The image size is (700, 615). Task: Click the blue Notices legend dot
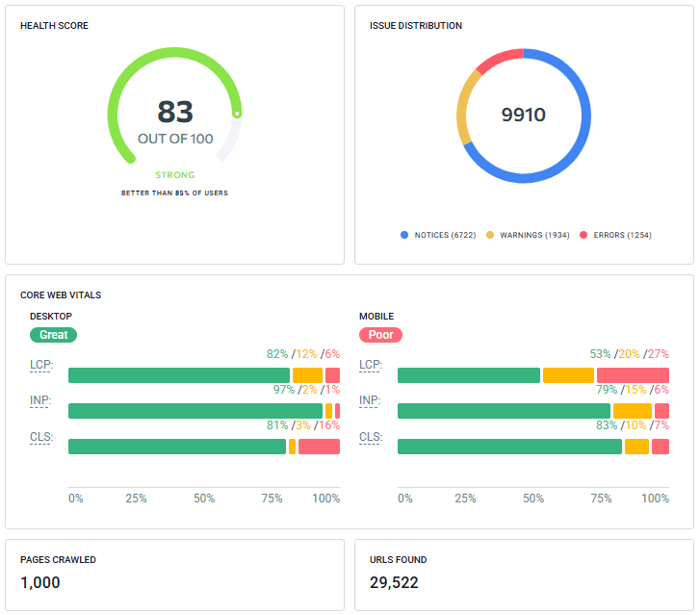pos(404,235)
